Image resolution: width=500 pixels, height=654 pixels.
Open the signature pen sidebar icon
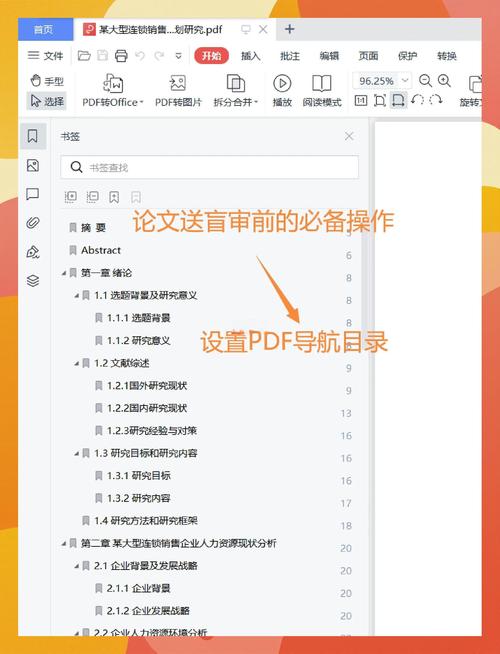pos(33,252)
